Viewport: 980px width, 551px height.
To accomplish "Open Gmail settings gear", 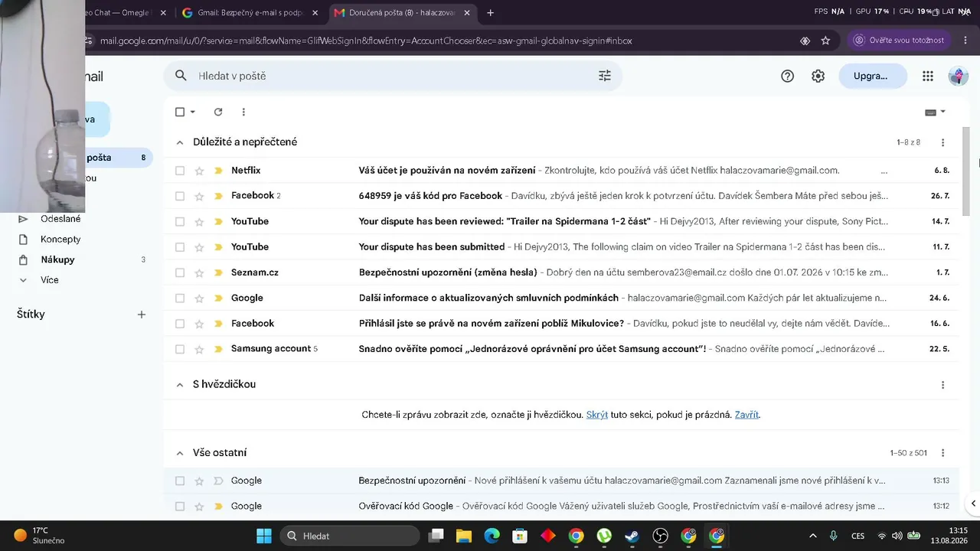I will tap(818, 76).
